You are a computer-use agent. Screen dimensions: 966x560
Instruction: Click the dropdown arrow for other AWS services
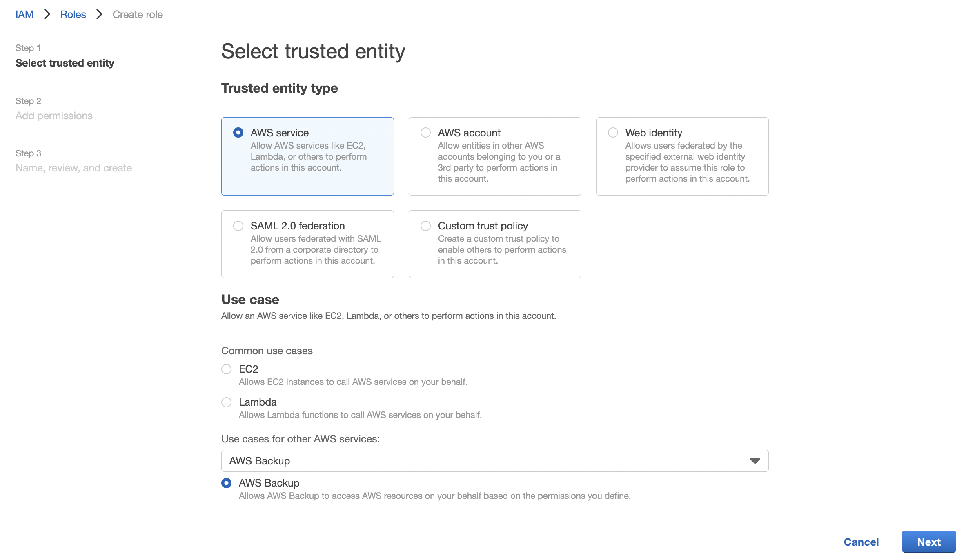point(755,461)
